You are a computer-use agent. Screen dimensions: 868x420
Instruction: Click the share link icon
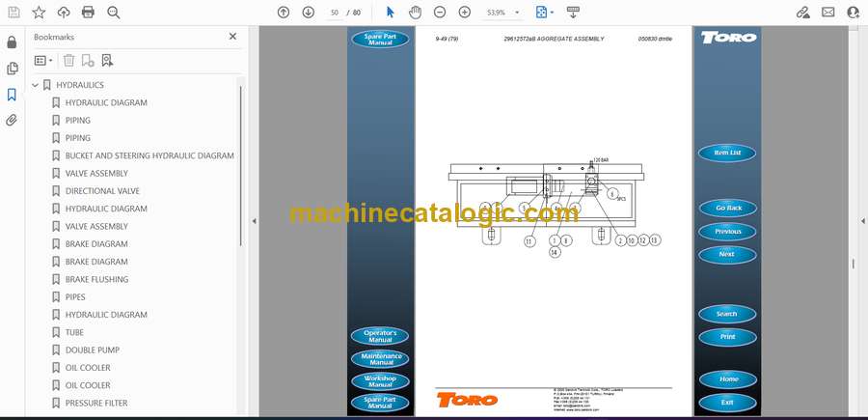pyautogui.click(x=803, y=13)
